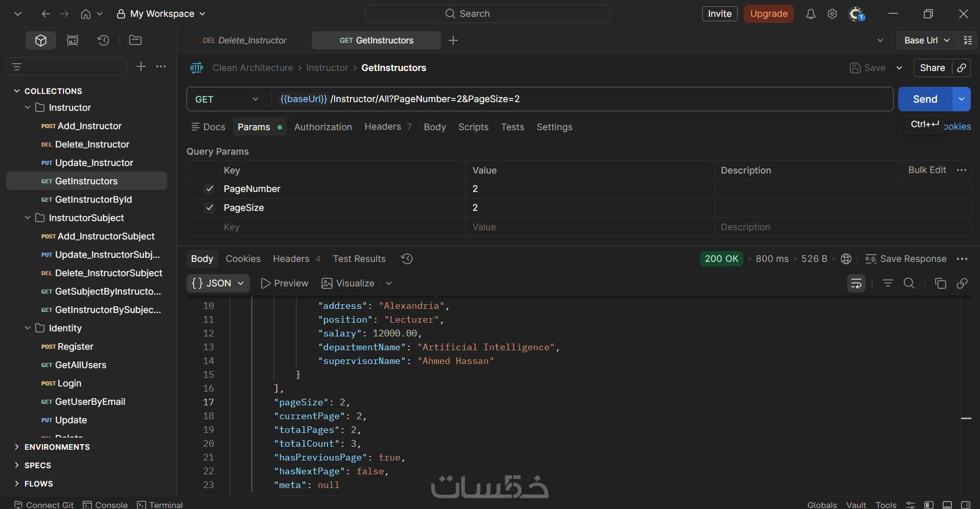Image resolution: width=980 pixels, height=509 pixels.
Task: Open the response history clock icon
Action: click(407, 259)
